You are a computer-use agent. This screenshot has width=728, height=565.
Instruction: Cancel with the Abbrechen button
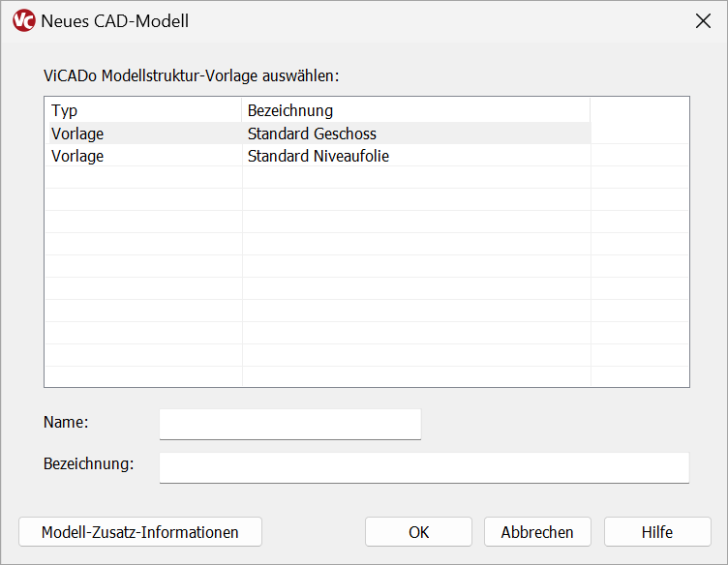537,531
